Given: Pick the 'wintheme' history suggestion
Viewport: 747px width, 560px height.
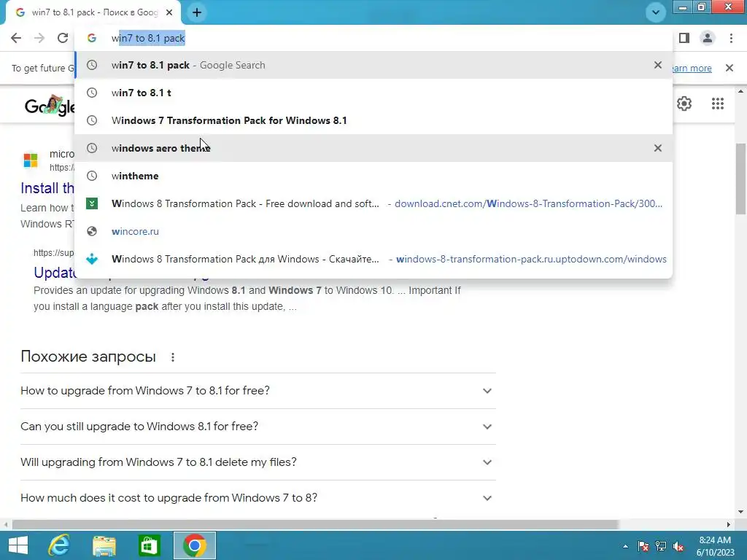Looking at the screenshot, I should (x=373, y=176).
